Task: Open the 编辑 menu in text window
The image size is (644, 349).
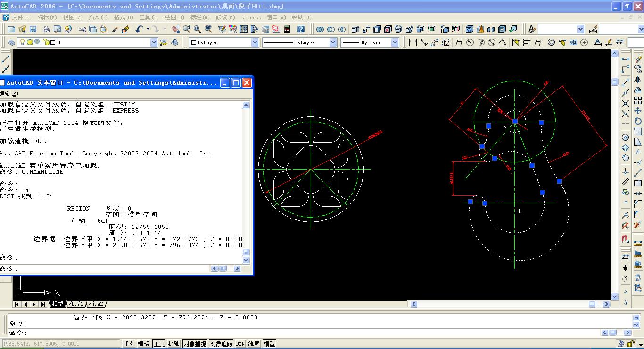Action: click(8, 94)
